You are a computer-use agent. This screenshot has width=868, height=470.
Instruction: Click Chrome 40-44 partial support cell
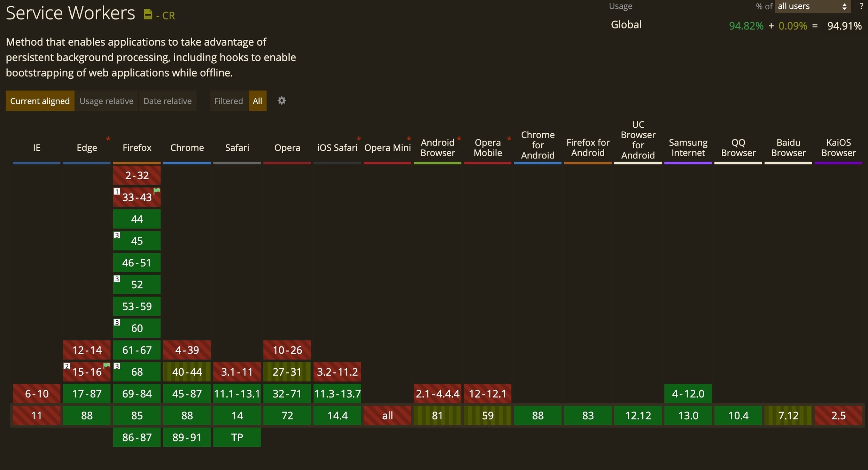coord(187,372)
